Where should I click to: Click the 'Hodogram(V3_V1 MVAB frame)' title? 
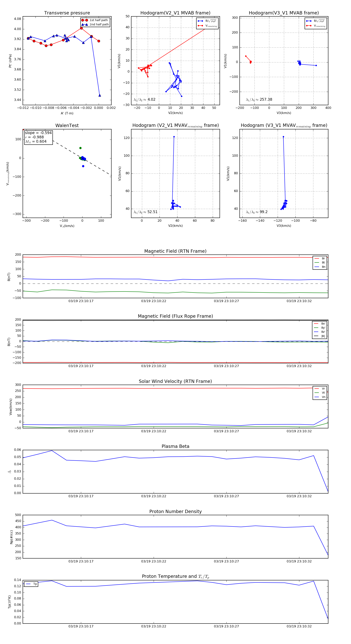click(284, 13)
